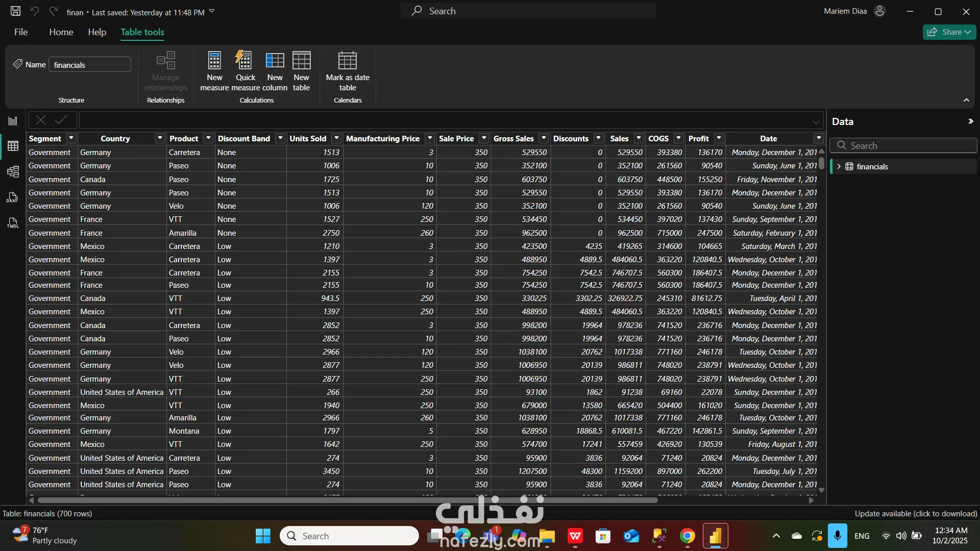Click Update available download link
Viewport: 980px width, 551px height.
(x=916, y=514)
